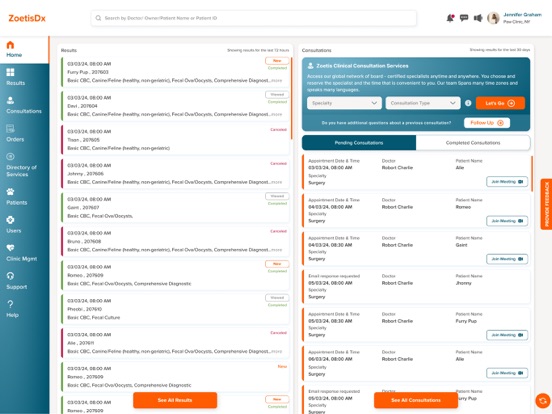Open the chat messages icon

(464, 18)
